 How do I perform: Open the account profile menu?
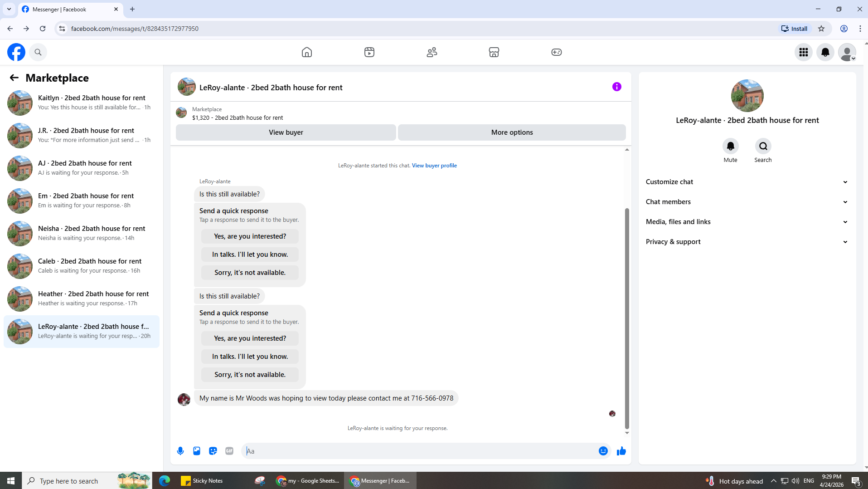(847, 52)
